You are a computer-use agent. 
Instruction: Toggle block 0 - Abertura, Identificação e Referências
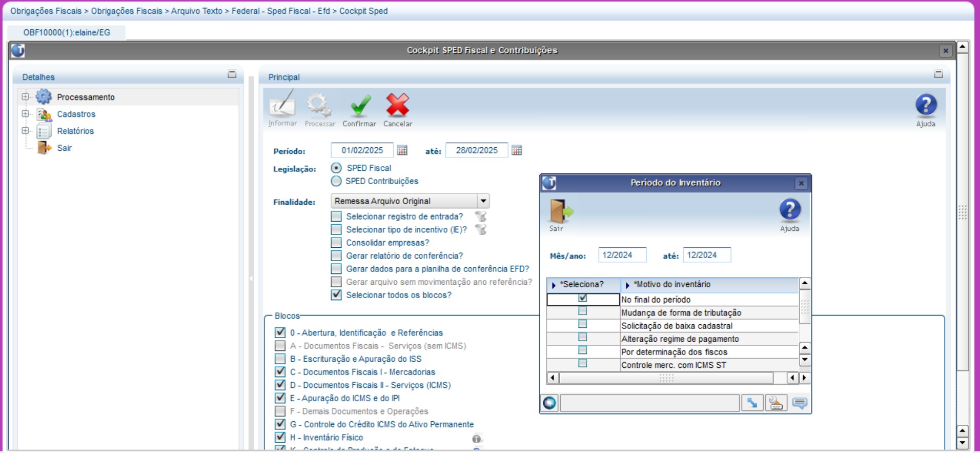[x=280, y=332]
